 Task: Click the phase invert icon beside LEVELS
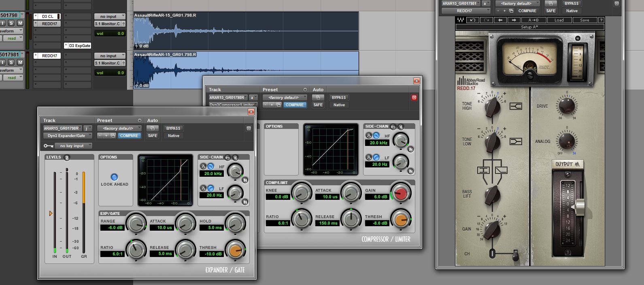(67, 157)
